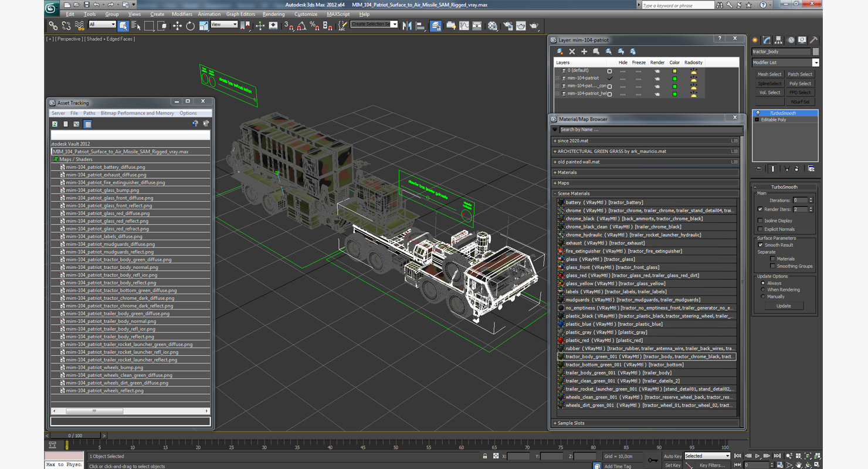Expand Sample Slots group

555,423
